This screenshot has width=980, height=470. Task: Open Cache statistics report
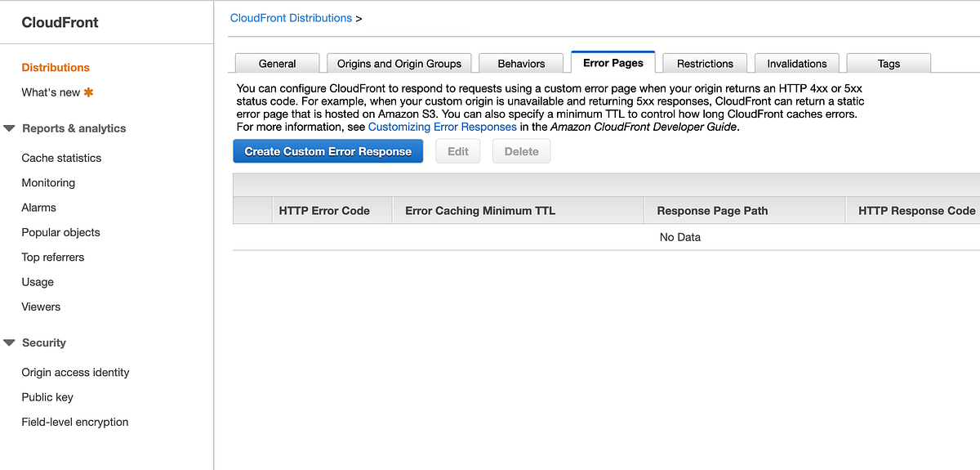61,158
